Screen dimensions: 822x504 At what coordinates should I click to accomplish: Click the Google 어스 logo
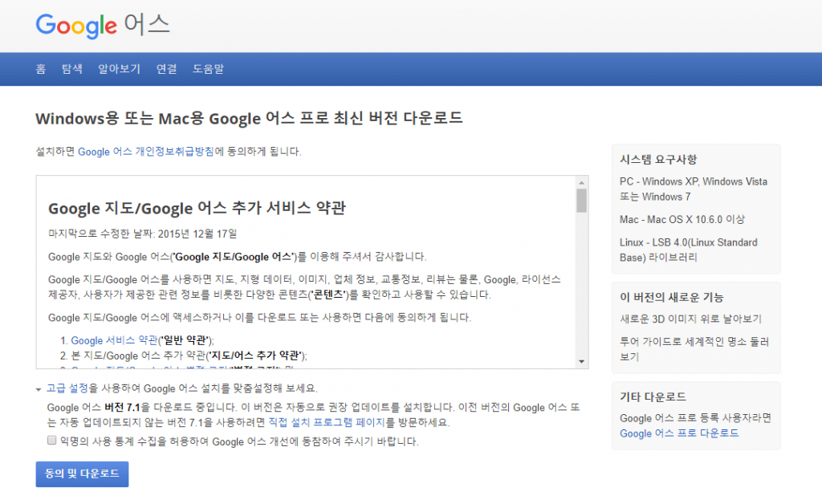point(103,25)
